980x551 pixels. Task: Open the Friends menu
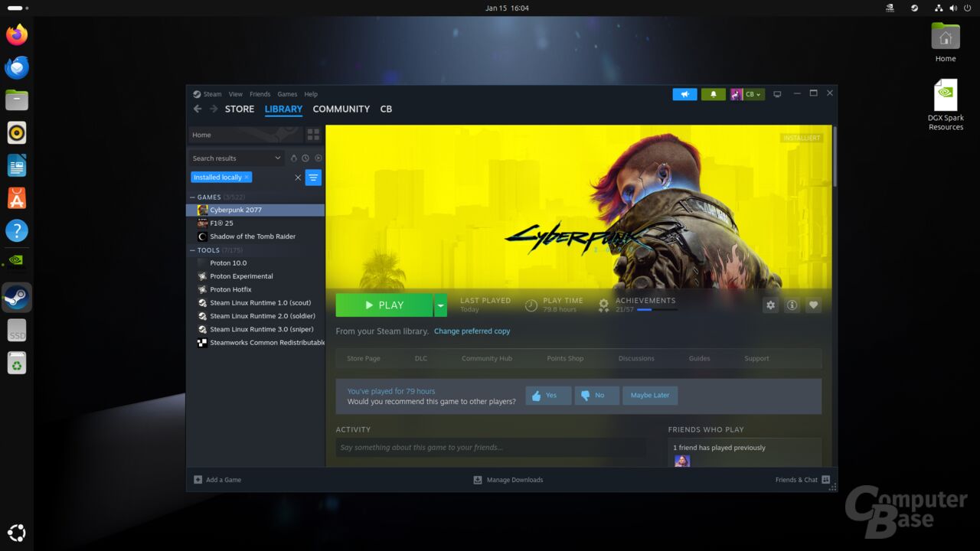[260, 94]
